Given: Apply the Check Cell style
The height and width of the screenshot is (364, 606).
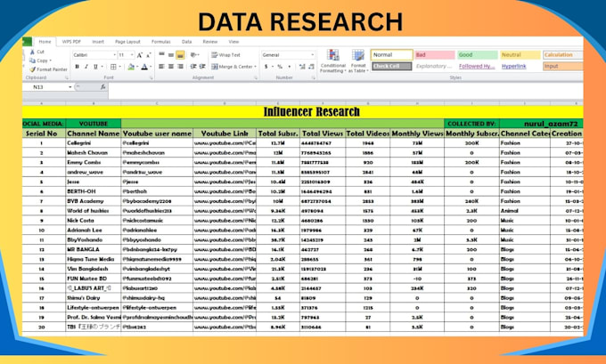Looking at the screenshot, I should pyautogui.click(x=391, y=67).
